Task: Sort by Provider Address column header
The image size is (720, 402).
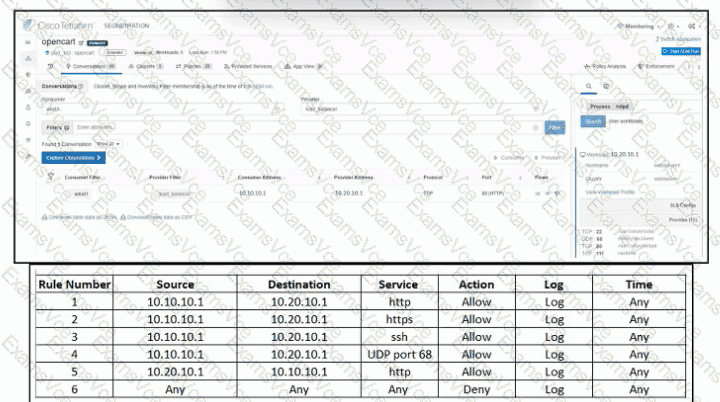Action: [x=354, y=177]
